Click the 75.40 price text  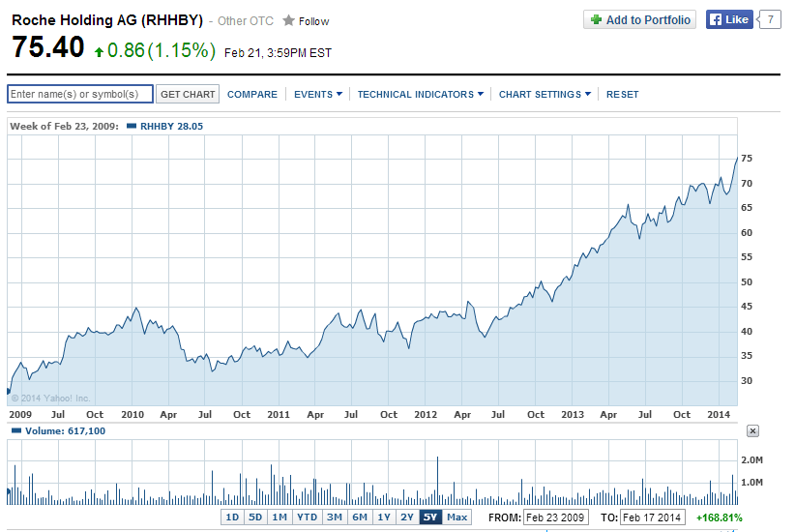point(47,47)
